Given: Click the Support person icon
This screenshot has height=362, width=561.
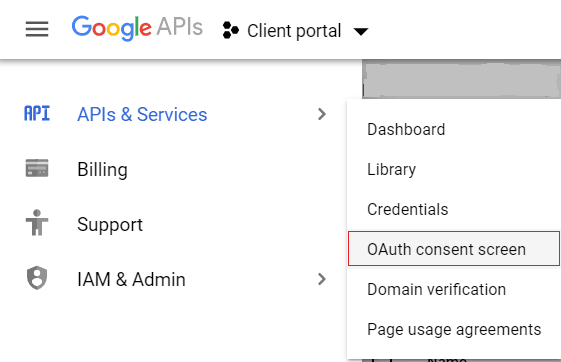Looking at the screenshot, I should pos(37,223).
